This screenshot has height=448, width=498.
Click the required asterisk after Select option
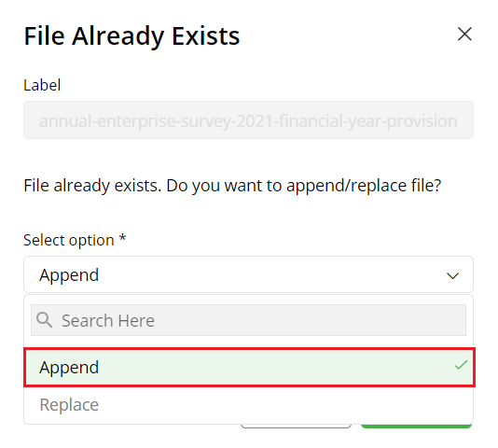coord(122,238)
